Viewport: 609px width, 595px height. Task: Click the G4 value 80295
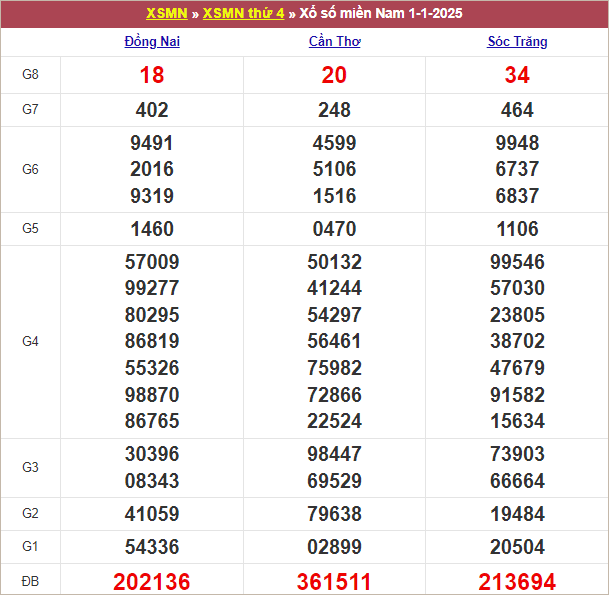point(152,315)
